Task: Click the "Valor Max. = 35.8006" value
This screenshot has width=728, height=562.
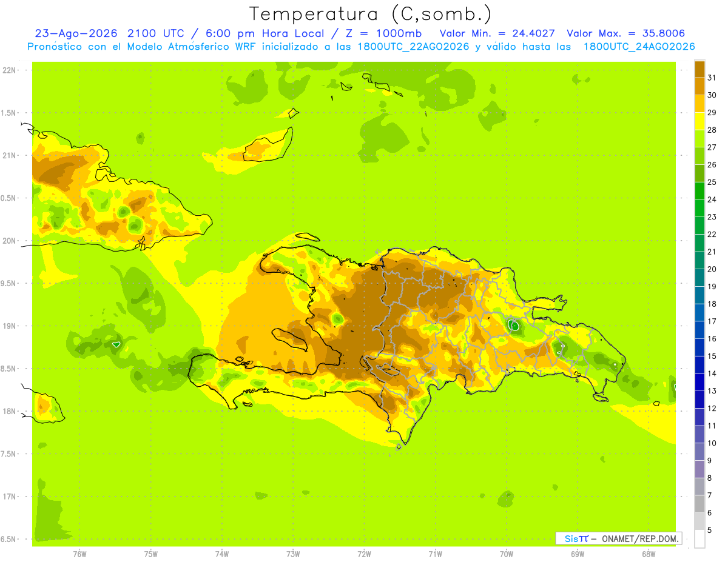Action: pos(626,33)
